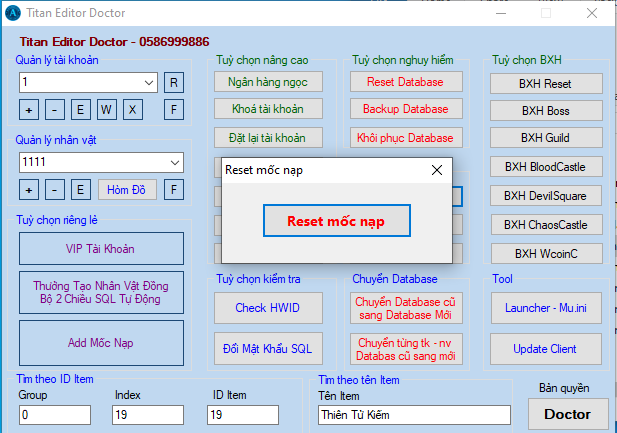617x433 pixels.
Task: Click the Reset mốc nạp dialog button
Action: 336,220
